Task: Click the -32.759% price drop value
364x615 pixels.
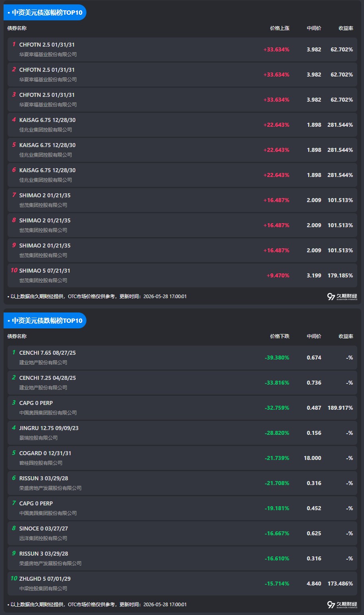Action: point(277,408)
